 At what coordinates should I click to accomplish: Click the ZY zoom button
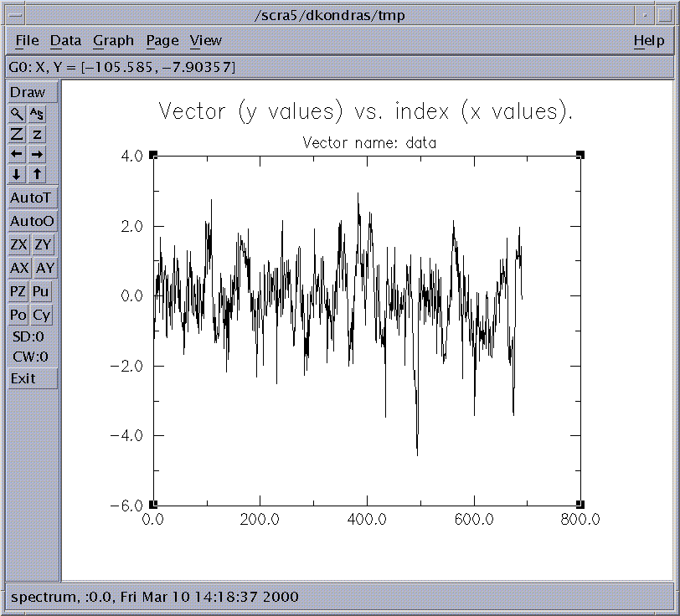pos(43,245)
